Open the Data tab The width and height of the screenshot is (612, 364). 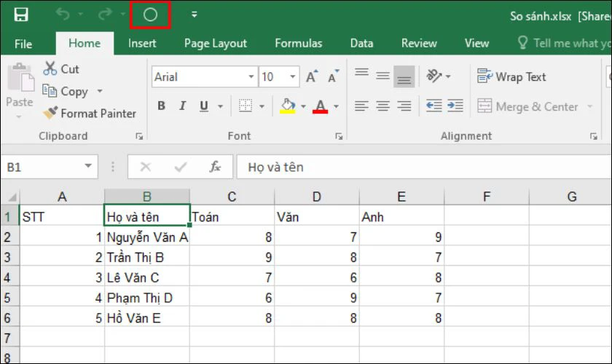361,43
